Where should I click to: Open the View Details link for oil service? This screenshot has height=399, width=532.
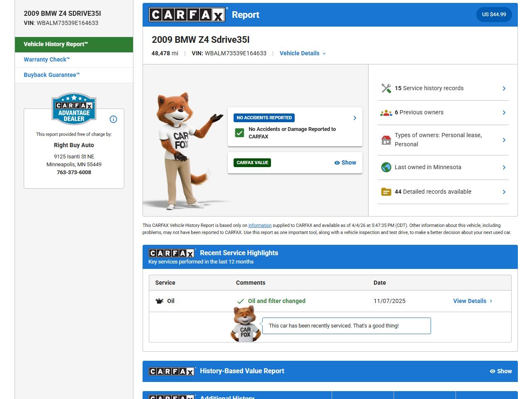(473, 301)
